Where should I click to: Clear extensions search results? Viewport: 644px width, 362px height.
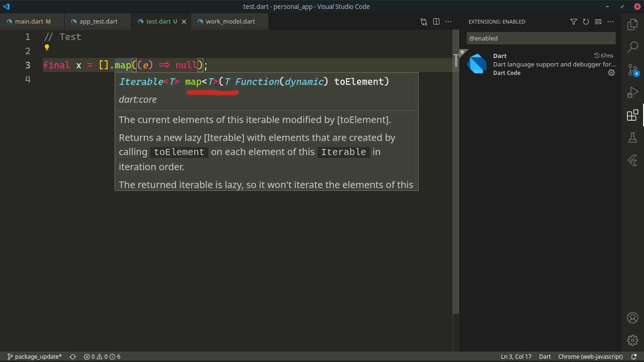click(x=598, y=22)
